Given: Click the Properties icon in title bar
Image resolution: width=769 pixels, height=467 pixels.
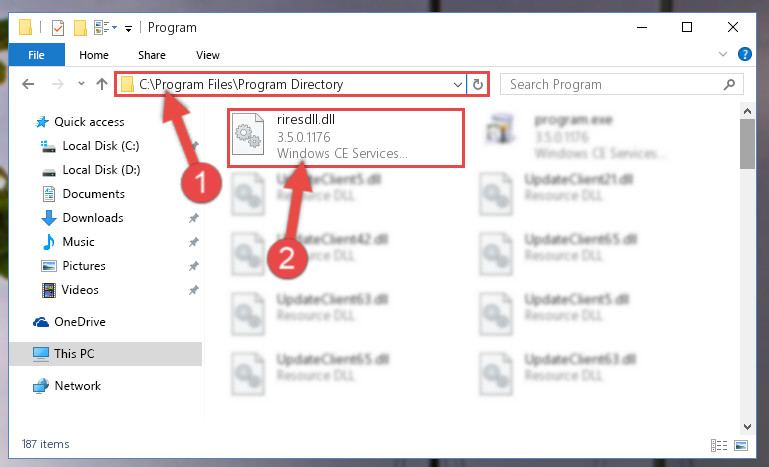Looking at the screenshot, I should click(57, 27).
